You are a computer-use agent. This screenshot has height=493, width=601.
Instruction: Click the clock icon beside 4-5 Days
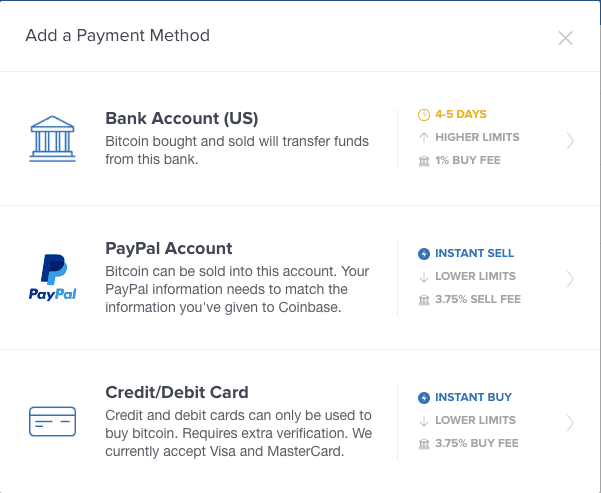(423, 115)
